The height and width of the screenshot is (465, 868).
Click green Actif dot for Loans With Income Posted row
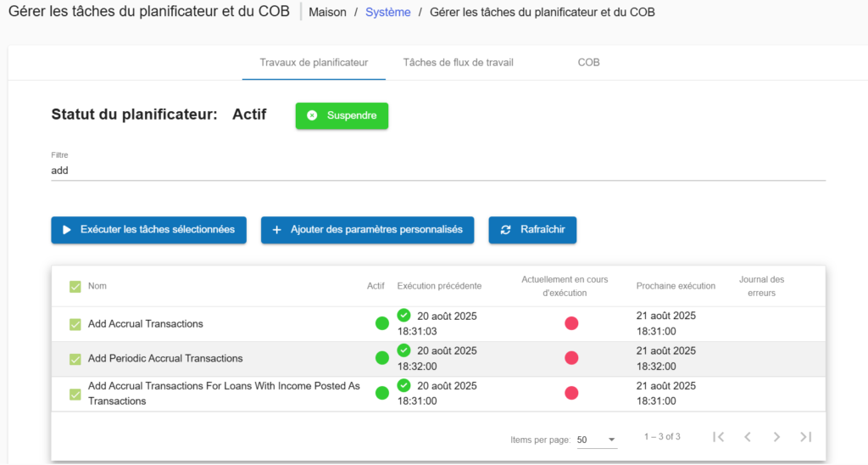(x=382, y=393)
